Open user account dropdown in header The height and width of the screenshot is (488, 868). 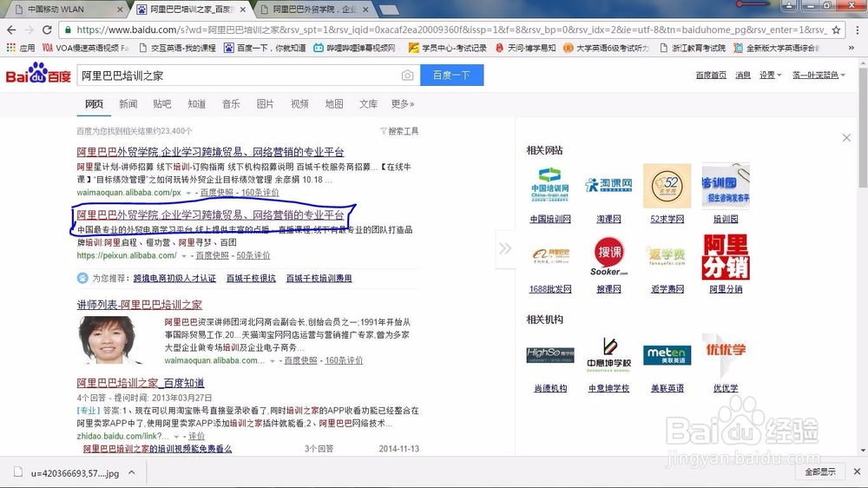pyautogui.click(x=819, y=75)
